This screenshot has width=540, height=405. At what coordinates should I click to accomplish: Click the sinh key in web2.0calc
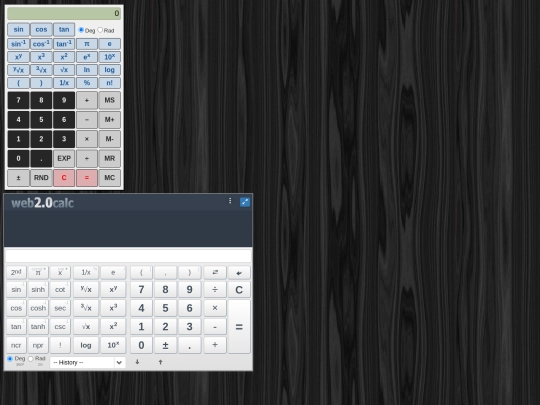[x=38, y=290]
